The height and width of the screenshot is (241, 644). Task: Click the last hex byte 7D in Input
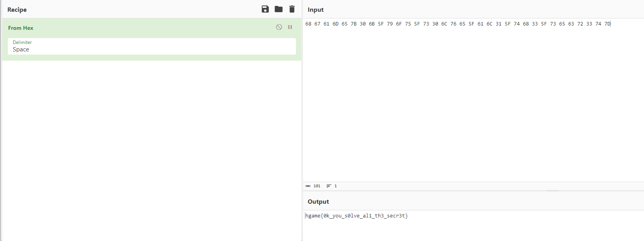point(607,24)
